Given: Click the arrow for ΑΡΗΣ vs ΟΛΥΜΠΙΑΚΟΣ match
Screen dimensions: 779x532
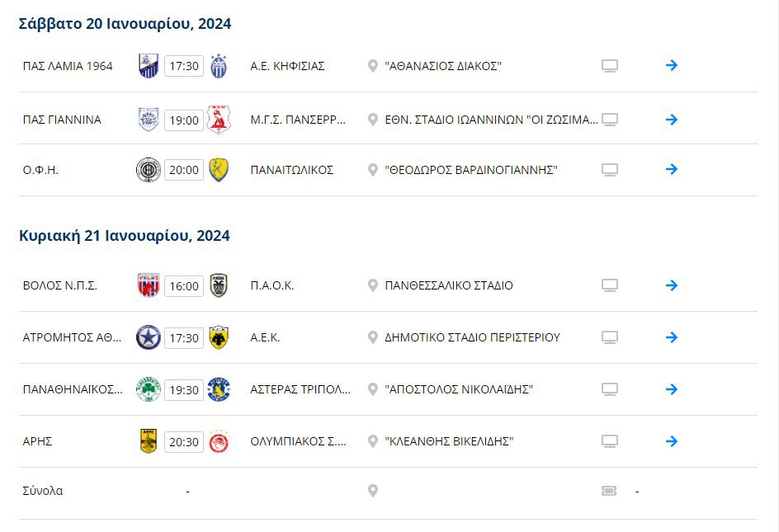Looking at the screenshot, I should pos(671,441).
